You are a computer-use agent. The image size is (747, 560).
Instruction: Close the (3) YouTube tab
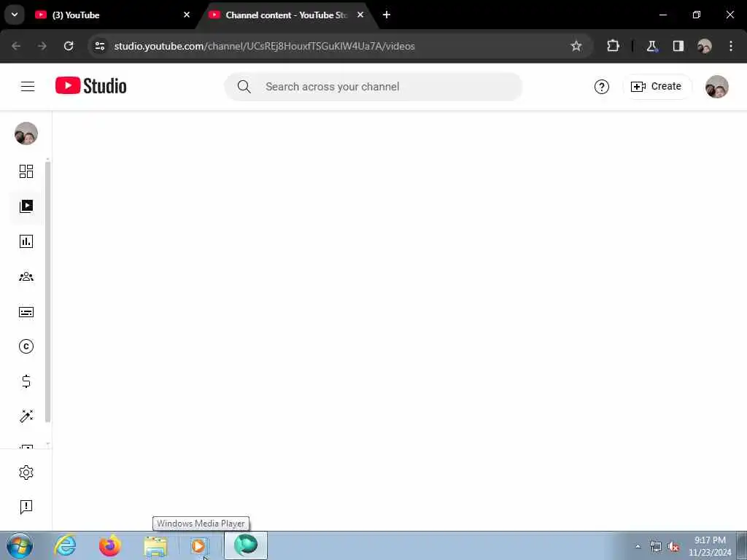click(x=187, y=15)
